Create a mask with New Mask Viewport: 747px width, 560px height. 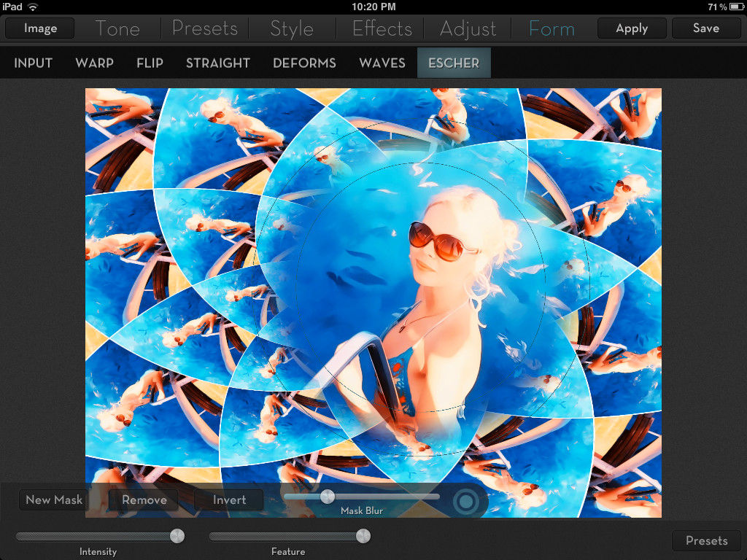click(54, 500)
